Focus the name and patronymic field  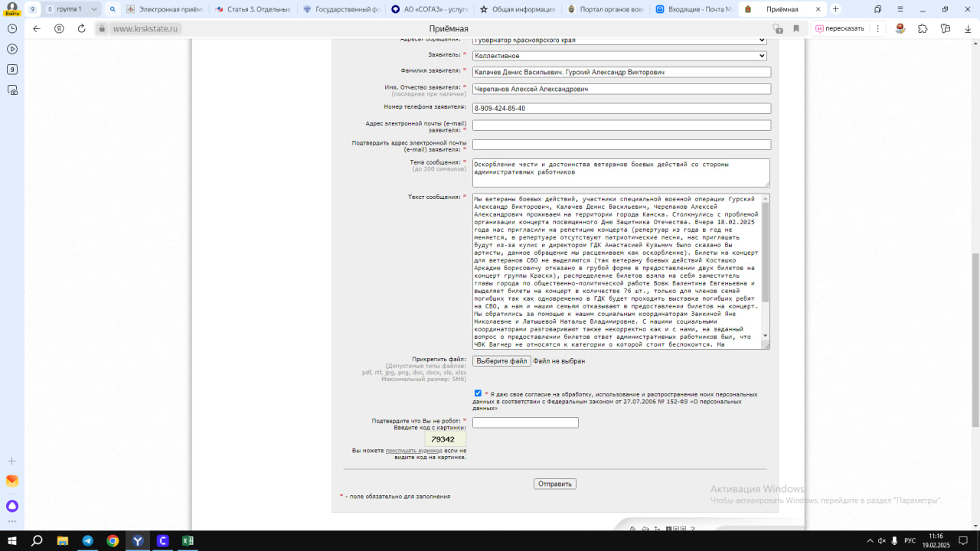[x=622, y=89]
